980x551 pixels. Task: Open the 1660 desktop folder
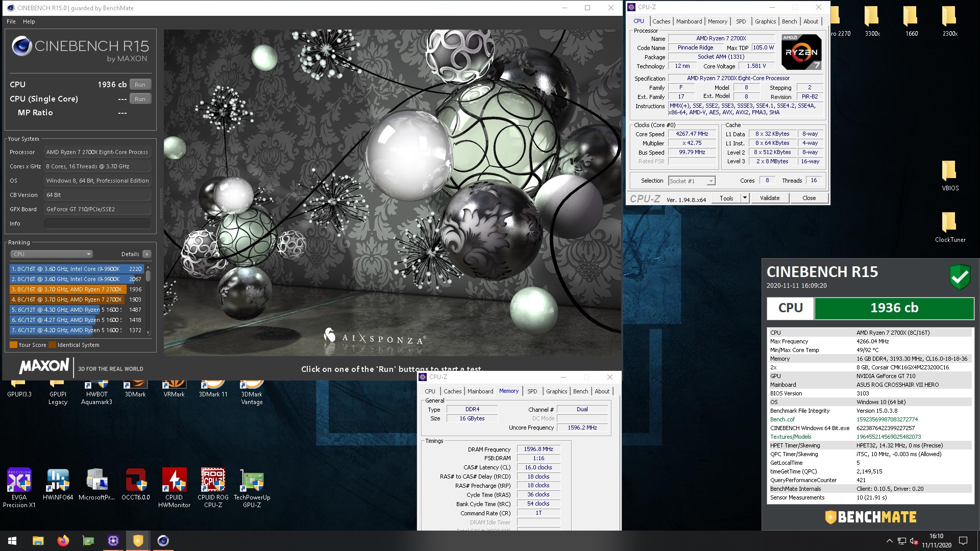point(911,21)
